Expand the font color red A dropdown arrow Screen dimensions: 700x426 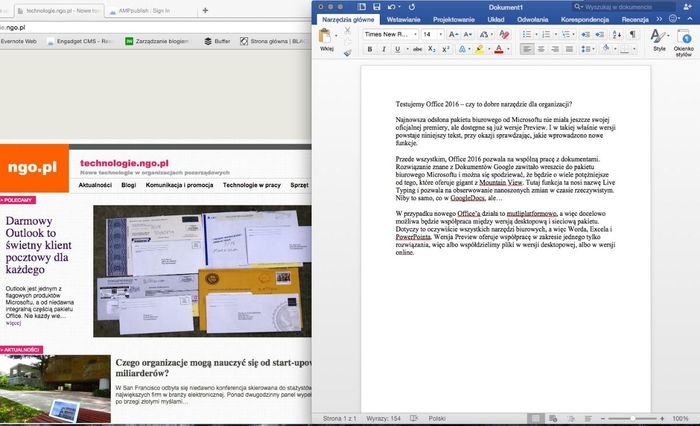tap(509, 49)
